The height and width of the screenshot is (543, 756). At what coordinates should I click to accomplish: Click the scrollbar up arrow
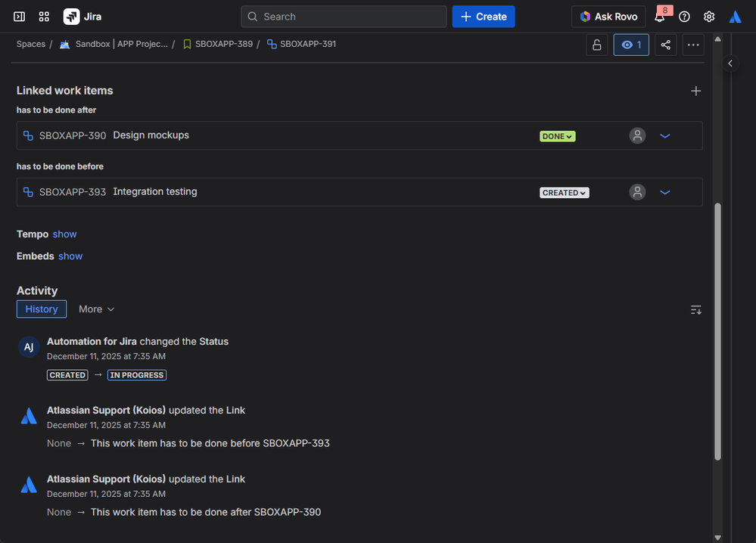(x=717, y=39)
